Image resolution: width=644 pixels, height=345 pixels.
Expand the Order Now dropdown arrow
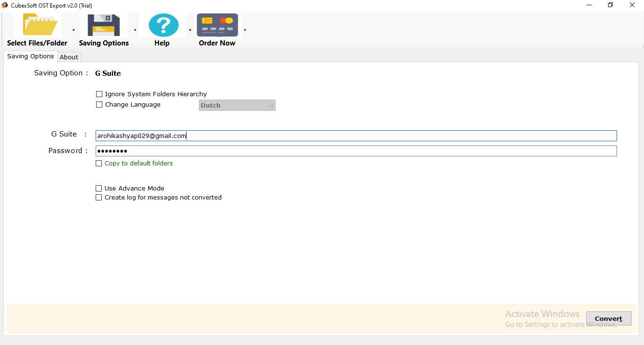[245, 30]
